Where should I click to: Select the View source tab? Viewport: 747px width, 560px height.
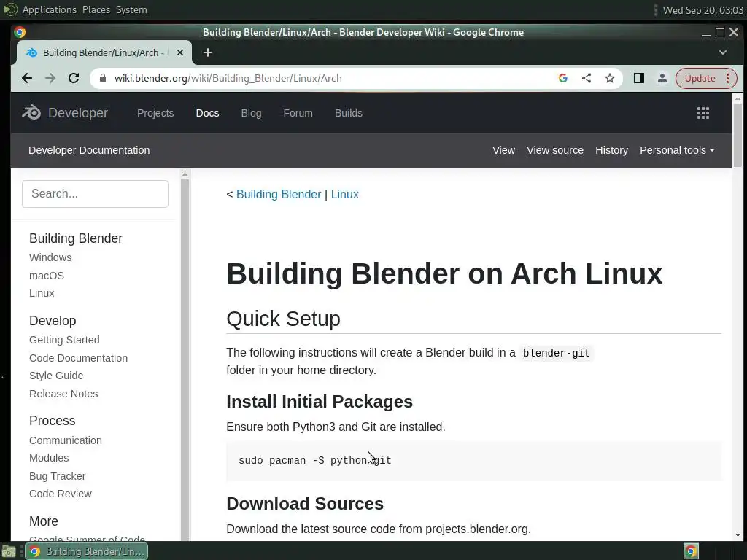[x=555, y=150]
